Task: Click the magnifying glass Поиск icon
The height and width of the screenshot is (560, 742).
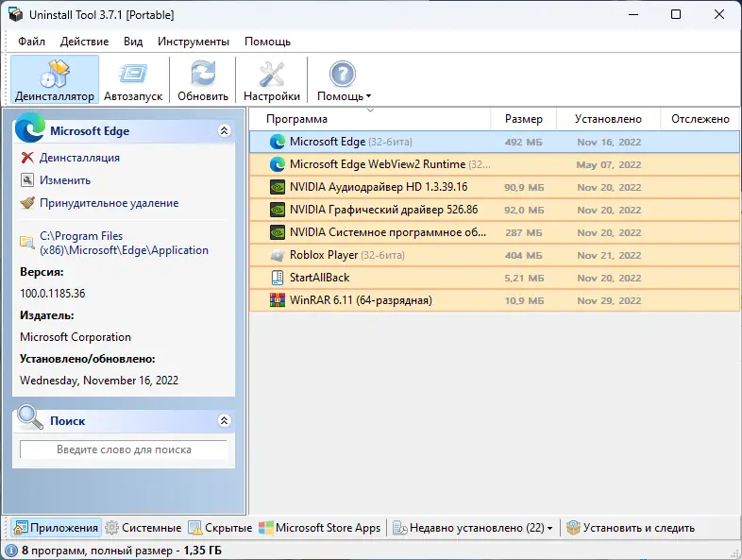Action: pyautogui.click(x=30, y=417)
